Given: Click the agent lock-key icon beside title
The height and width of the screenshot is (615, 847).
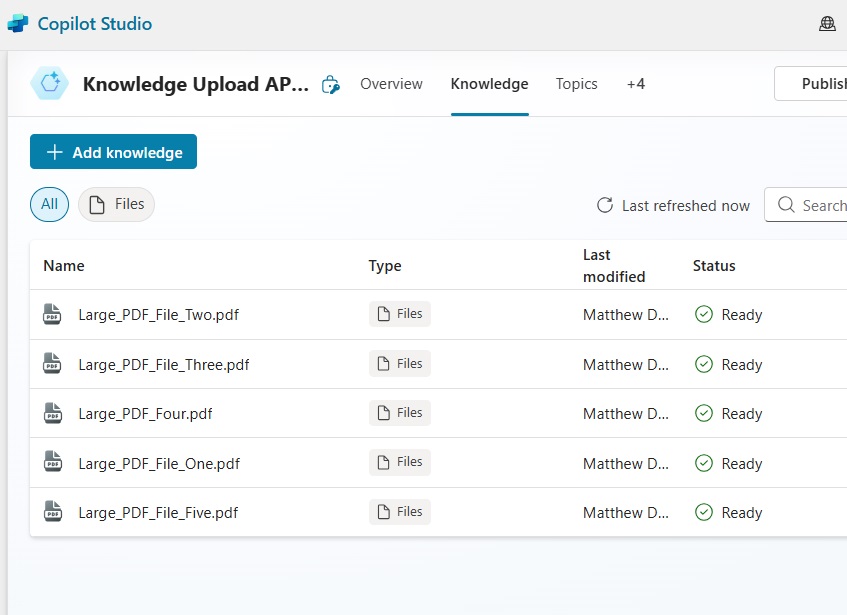Looking at the screenshot, I should click(330, 85).
